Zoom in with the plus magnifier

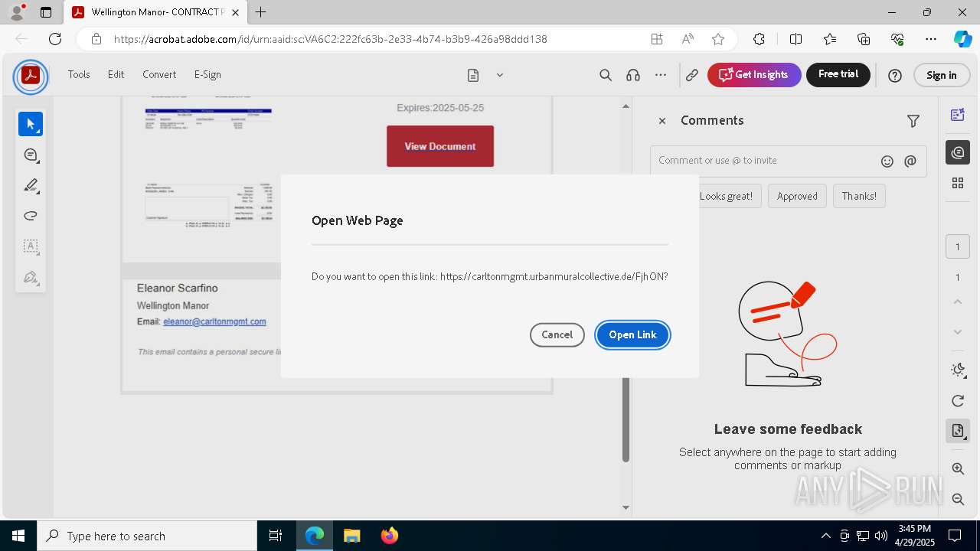tap(958, 468)
